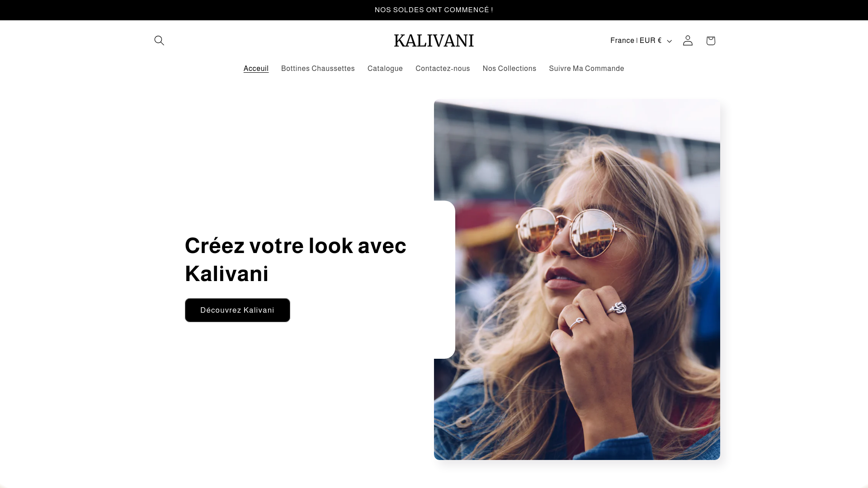This screenshot has height=488, width=868.
Task: Open the shopping cart icon
Action: tap(711, 41)
